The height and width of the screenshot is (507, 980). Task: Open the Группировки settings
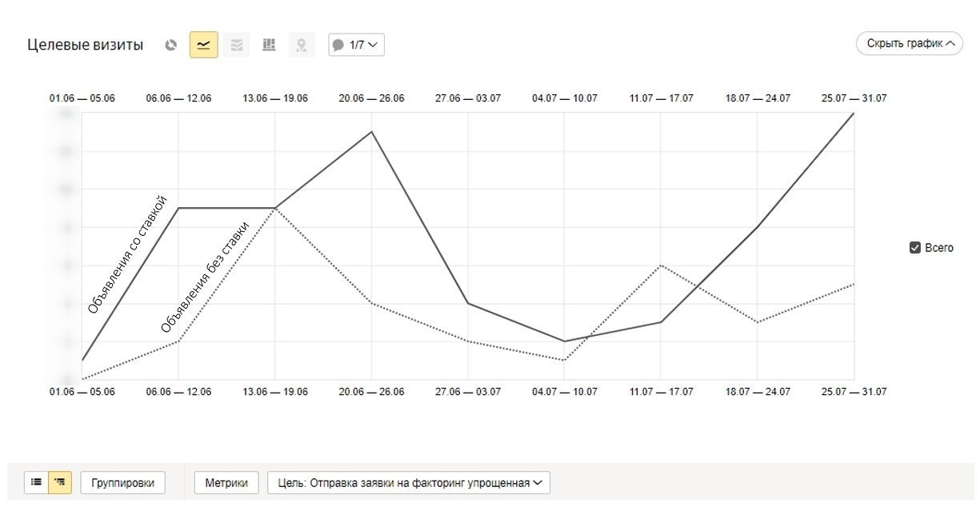[122, 483]
